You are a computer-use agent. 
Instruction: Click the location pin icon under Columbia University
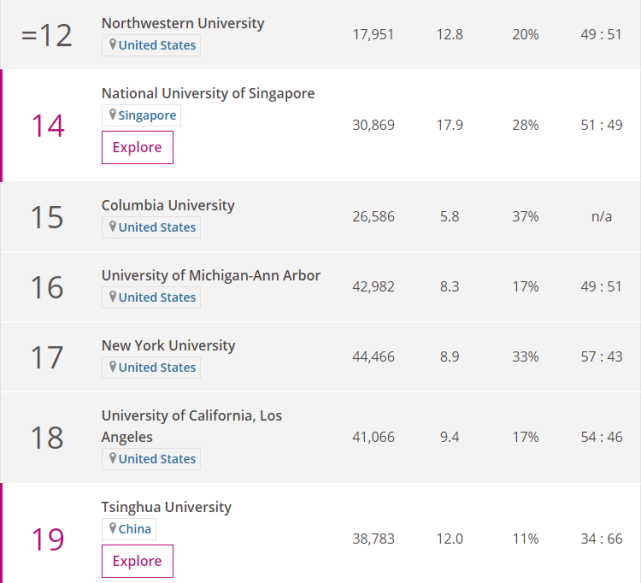tap(113, 227)
